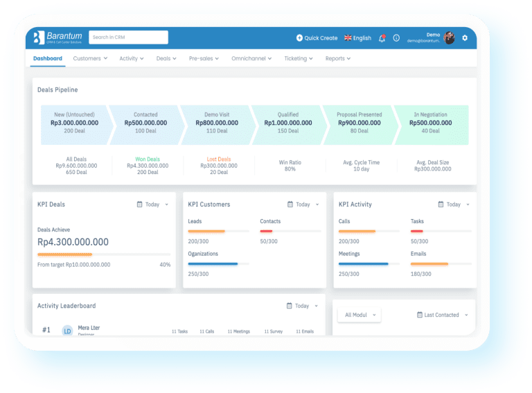The width and height of the screenshot is (532, 393).
Task: Click the 11 Survey leaderboard stat
Action: [x=274, y=331]
